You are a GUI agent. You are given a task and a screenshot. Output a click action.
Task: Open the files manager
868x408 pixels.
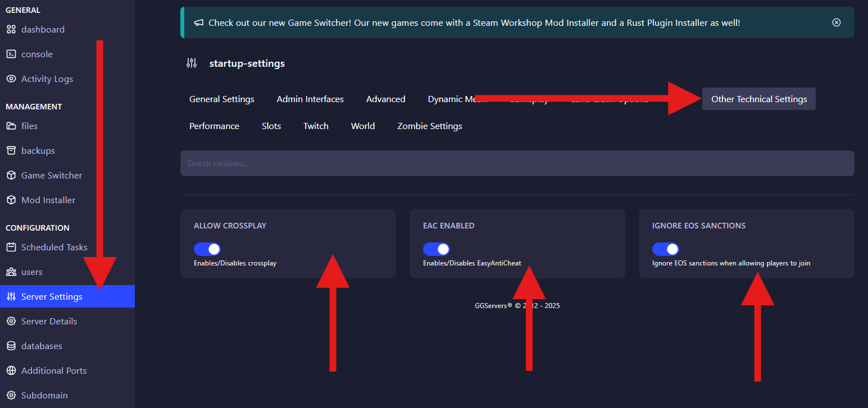pyautogui.click(x=29, y=126)
